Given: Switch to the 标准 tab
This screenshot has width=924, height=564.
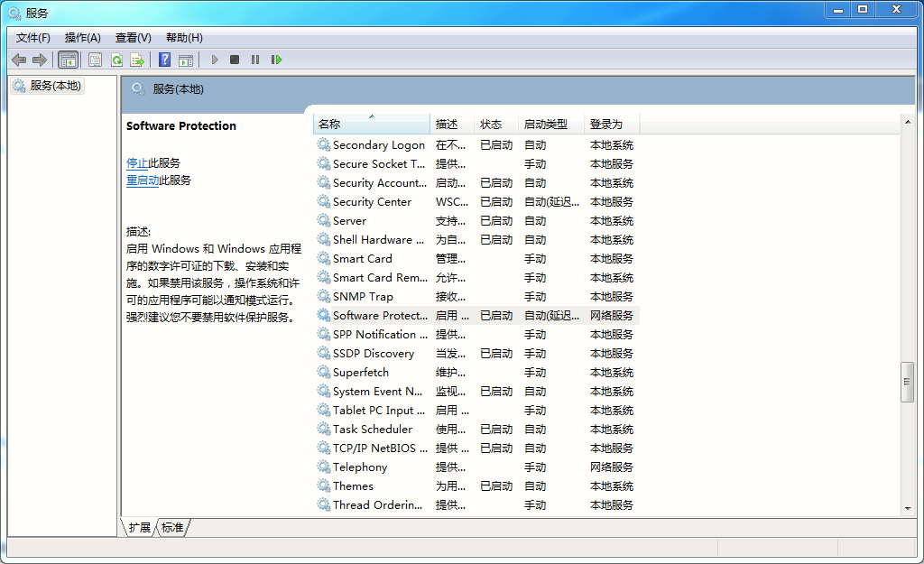Looking at the screenshot, I should pyautogui.click(x=172, y=528).
